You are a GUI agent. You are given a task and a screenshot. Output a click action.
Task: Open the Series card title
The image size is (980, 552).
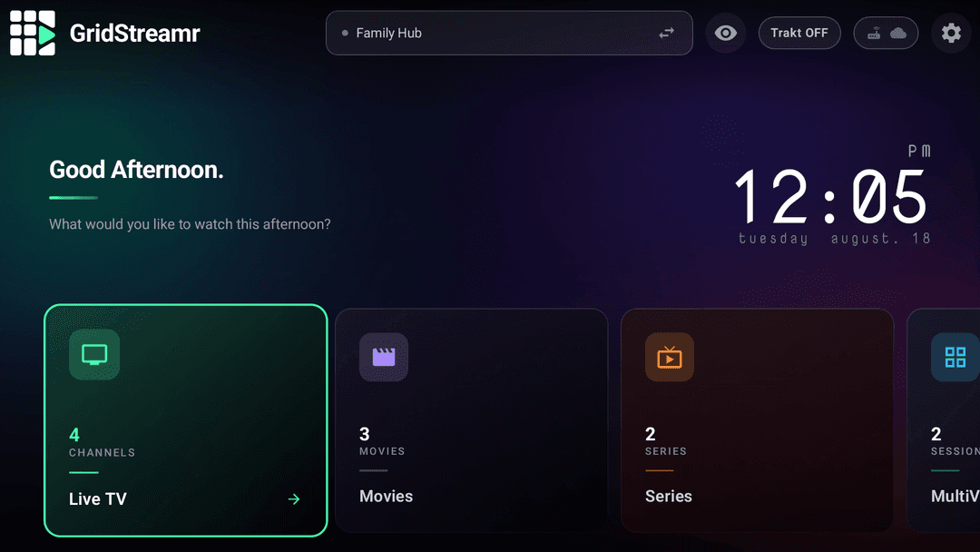(x=669, y=497)
